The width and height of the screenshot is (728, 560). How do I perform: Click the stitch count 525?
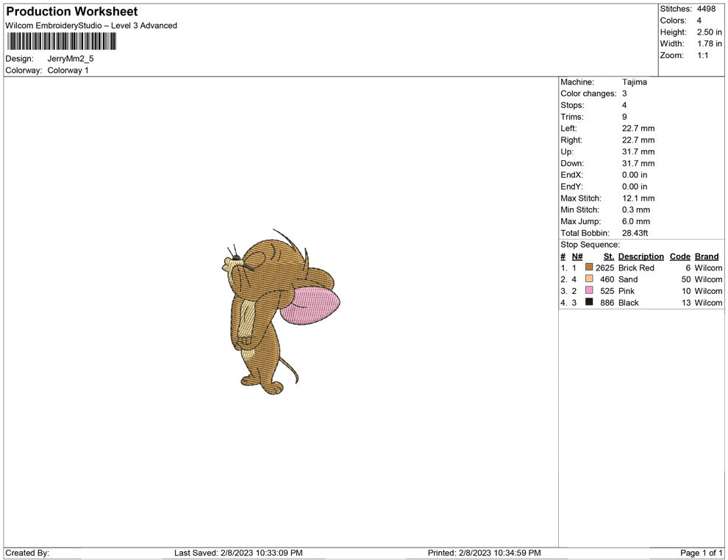tap(607, 291)
